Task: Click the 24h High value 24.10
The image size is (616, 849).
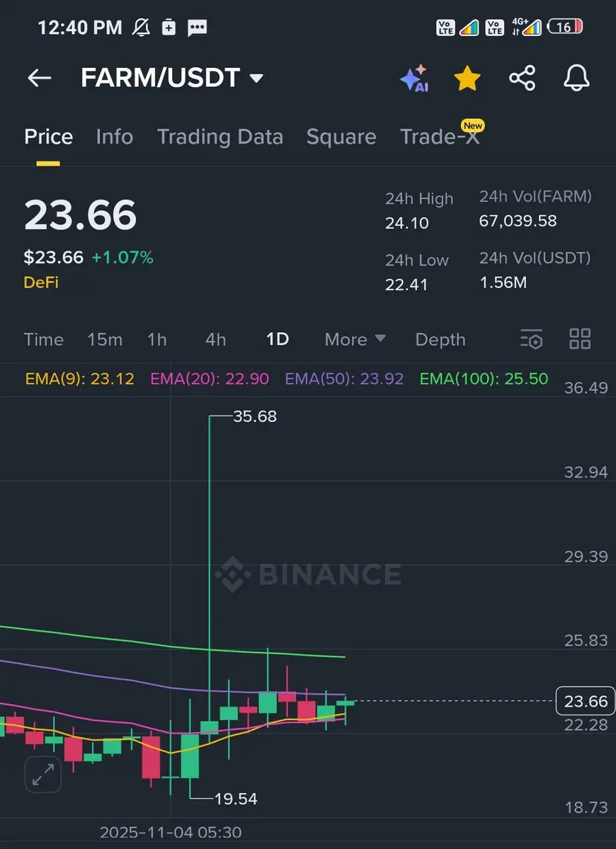Action: tap(406, 223)
